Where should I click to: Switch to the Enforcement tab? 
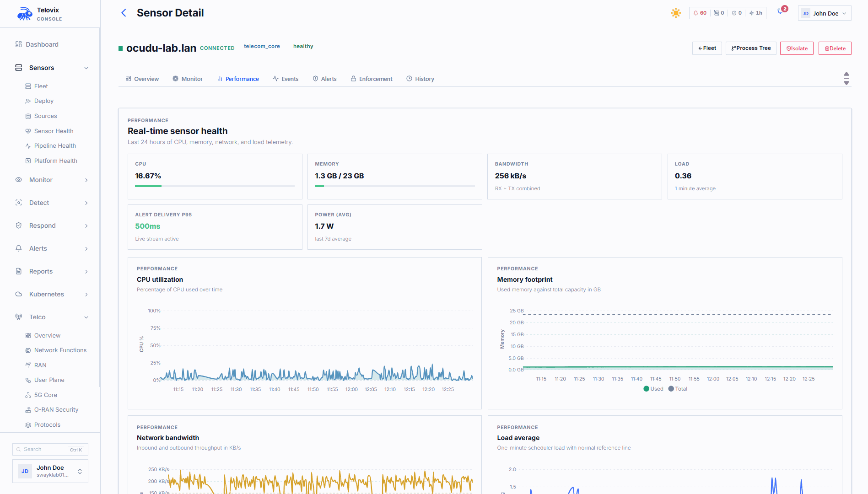point(372,79)
